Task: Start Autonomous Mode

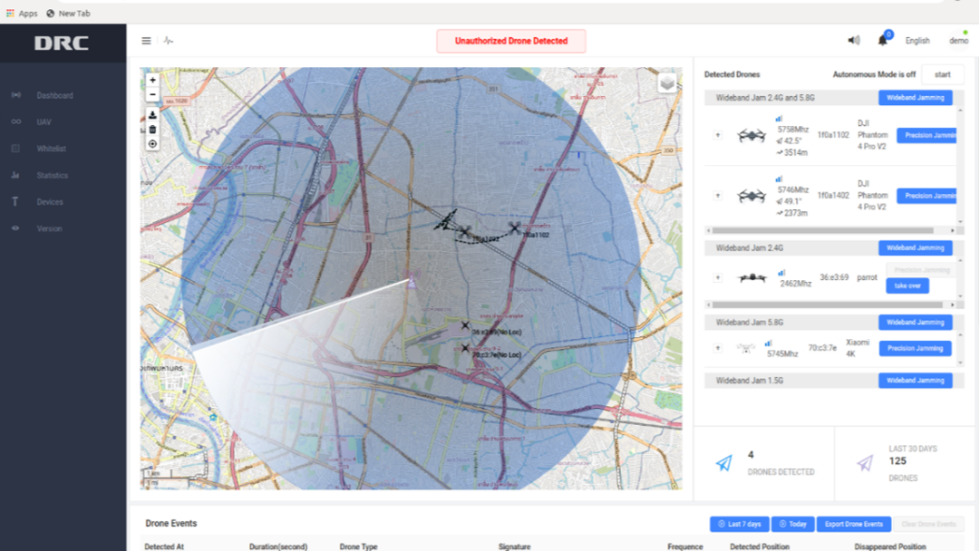Action: 943,74
